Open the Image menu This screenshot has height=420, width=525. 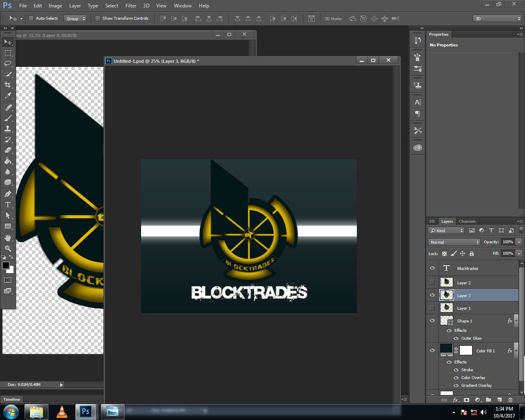pyautogui.click(x=55, y=6)
